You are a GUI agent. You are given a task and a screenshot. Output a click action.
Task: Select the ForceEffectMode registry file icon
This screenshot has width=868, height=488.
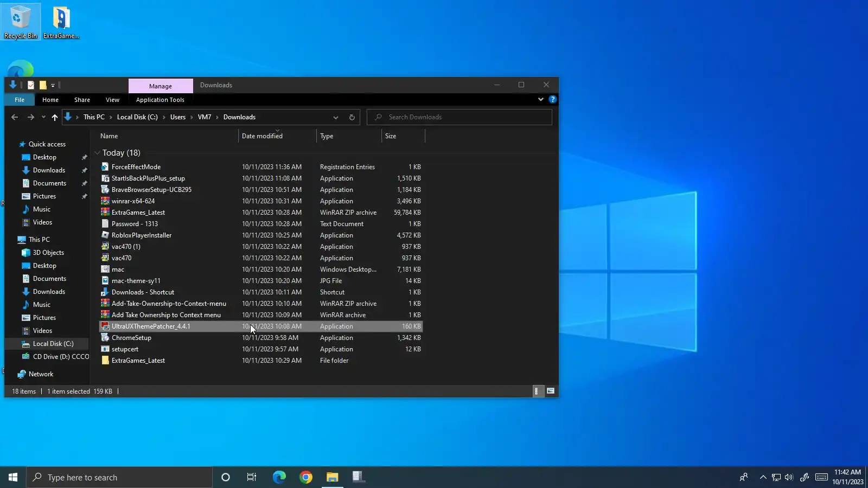[105, 167]
